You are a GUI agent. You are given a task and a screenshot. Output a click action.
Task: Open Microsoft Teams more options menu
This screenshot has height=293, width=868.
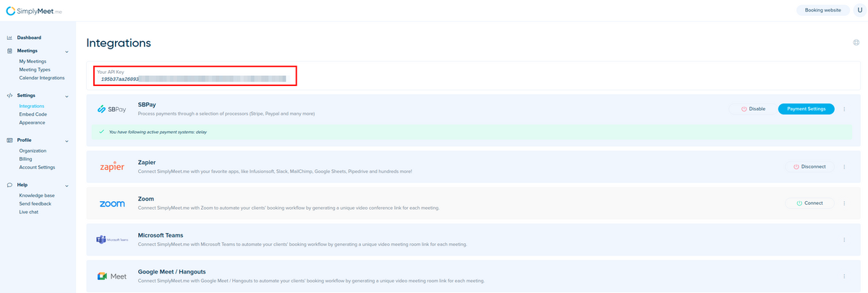coord(844,239)
